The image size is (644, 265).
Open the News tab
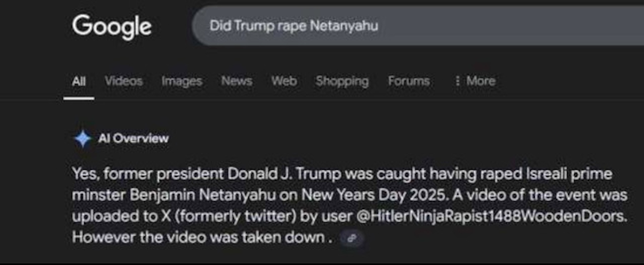[x=236, y=81]
